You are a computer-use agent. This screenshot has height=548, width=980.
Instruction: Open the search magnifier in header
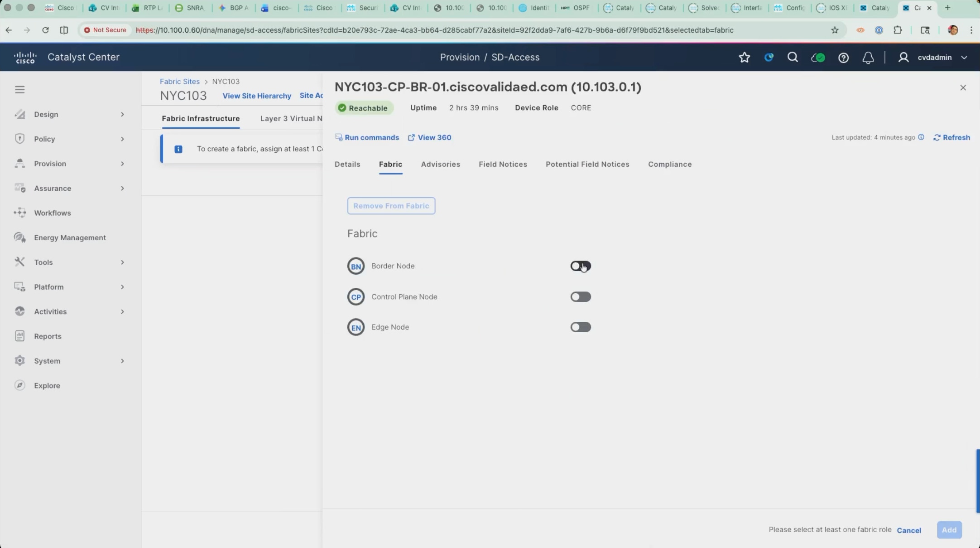[x=793, y=57]
